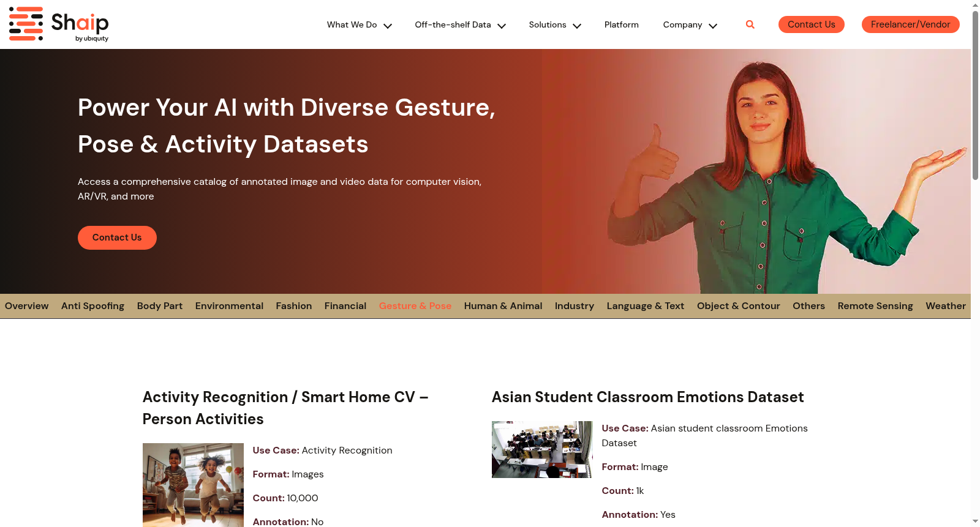
Task: Select the Overview category tab
Action: click(x=27, y=306)
